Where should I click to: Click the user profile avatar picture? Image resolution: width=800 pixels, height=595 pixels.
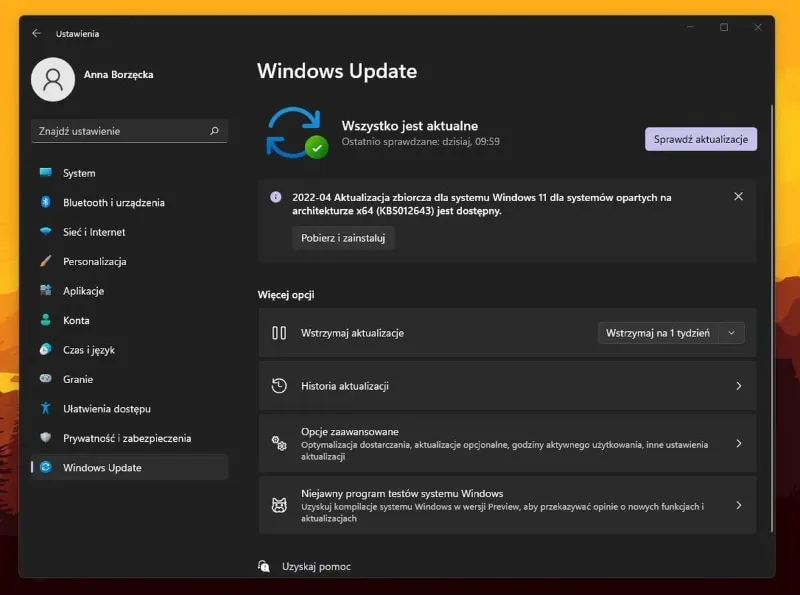click(x=53, y=79)
